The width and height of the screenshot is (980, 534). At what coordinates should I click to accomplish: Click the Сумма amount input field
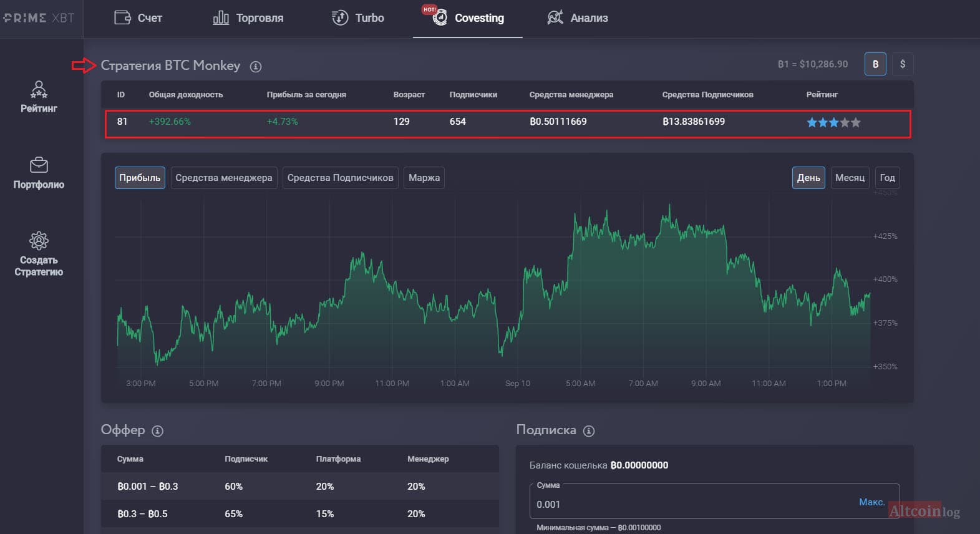(714, 501)
